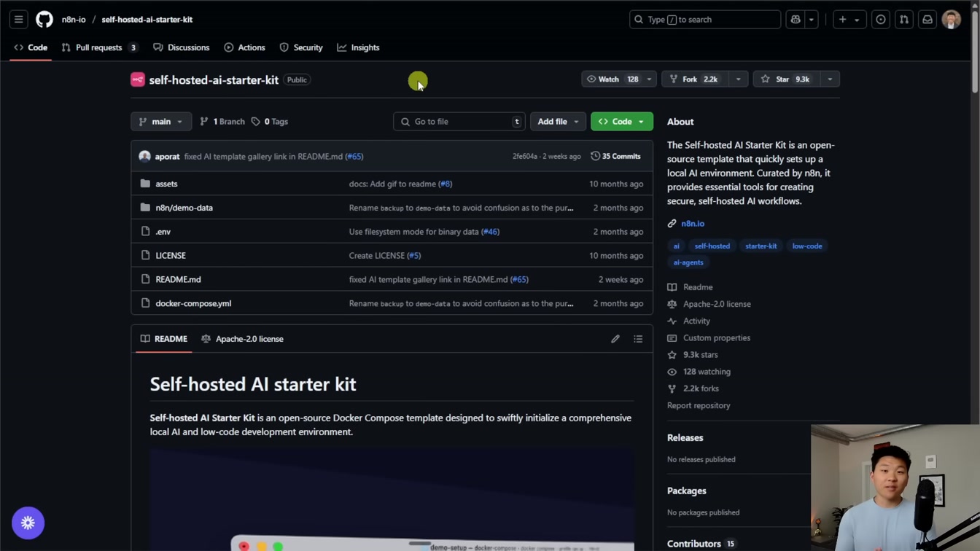The image size is (980, 551).
Task: Select the README tab in file viewer
Action: pyautogui.click(x=164, y=339)
